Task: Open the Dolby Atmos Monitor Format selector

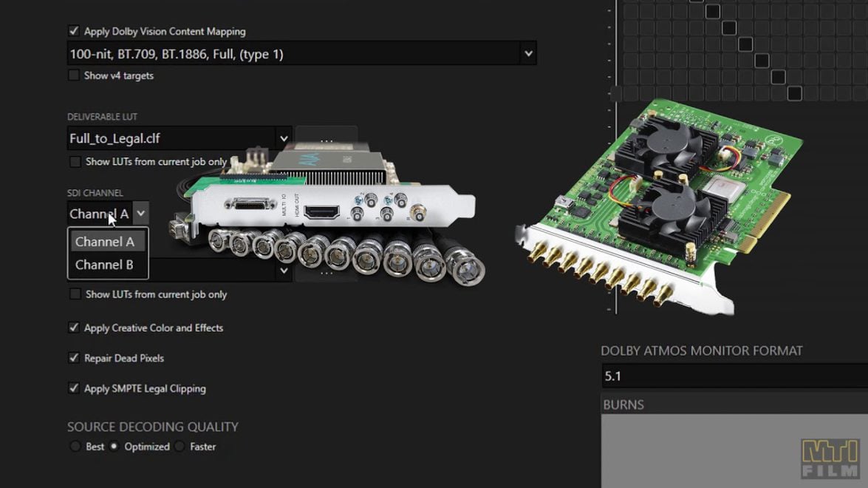Action: tap(731, 376)
